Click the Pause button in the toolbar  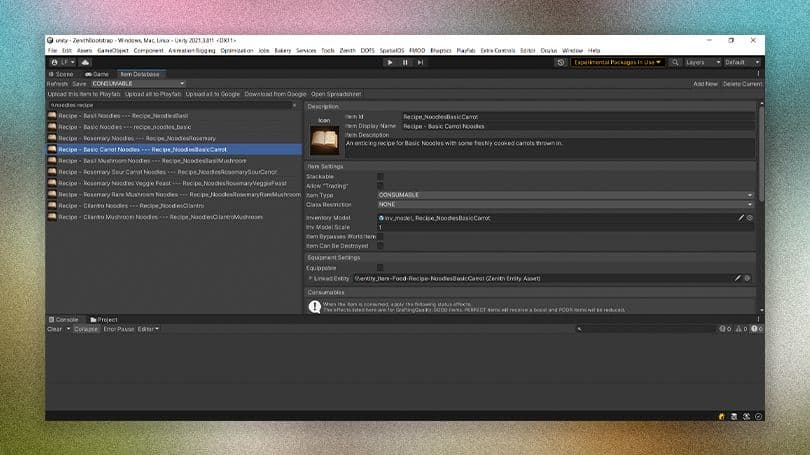(405, 62)
